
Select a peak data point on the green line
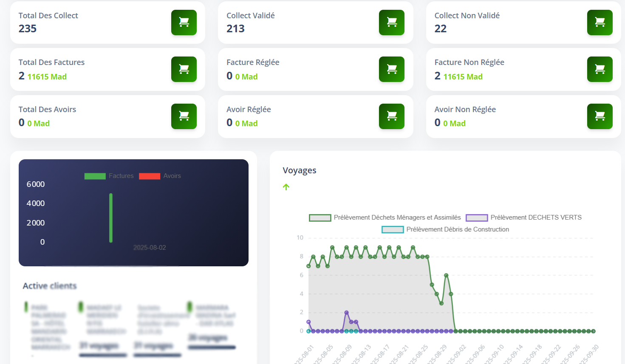333,246
